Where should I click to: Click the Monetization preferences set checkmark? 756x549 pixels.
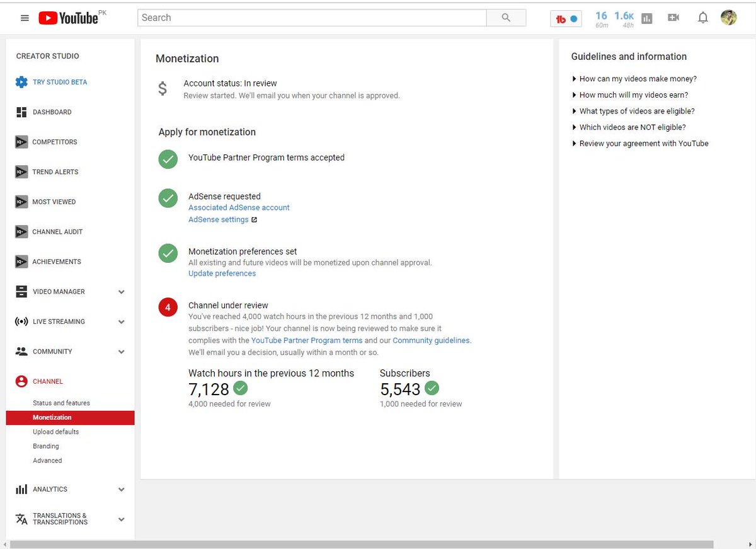(168, 253)
